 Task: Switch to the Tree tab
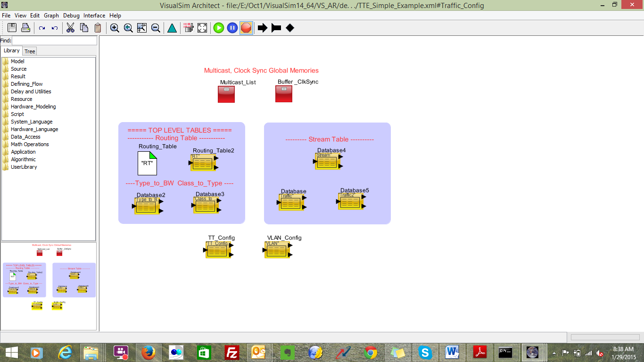click(30, 51)
